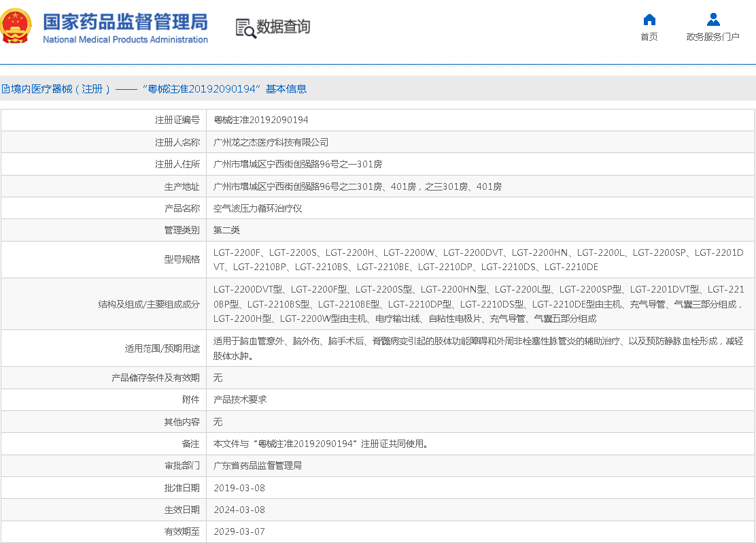The width and height of the screenshot is (756, 543).
Task: Click the approving department 广东省药品监督管理局
Action: [x=257, y=465]
